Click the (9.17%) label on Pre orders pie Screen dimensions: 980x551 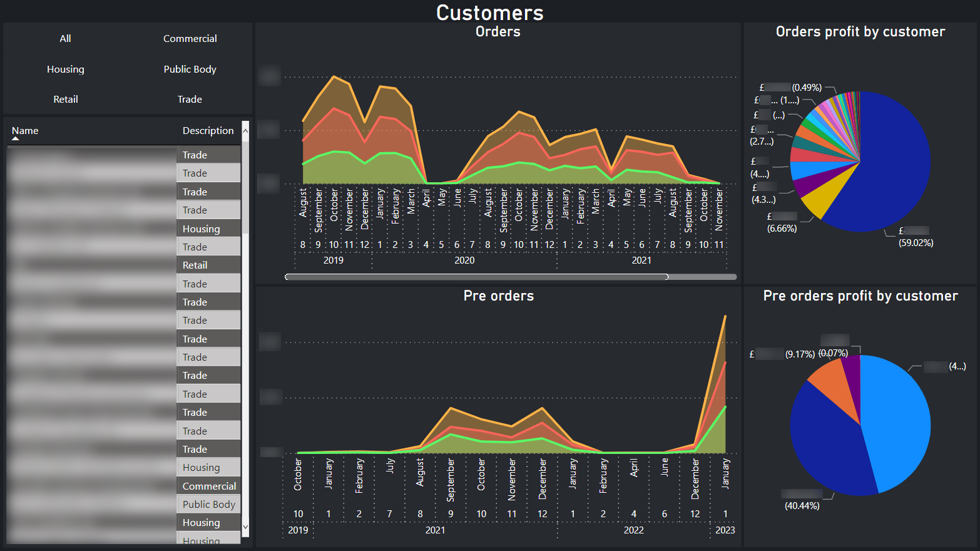(800, 354)
